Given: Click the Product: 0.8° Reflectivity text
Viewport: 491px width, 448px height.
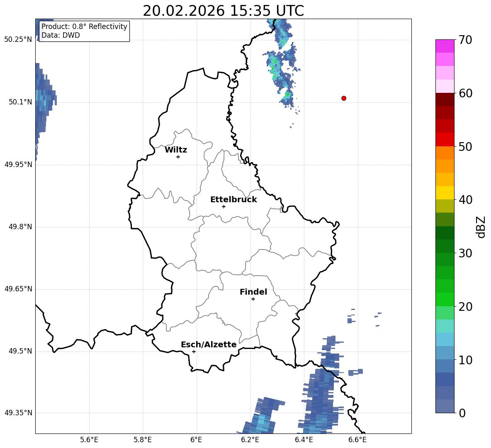Looking at the screenshot, I should 84,27.
